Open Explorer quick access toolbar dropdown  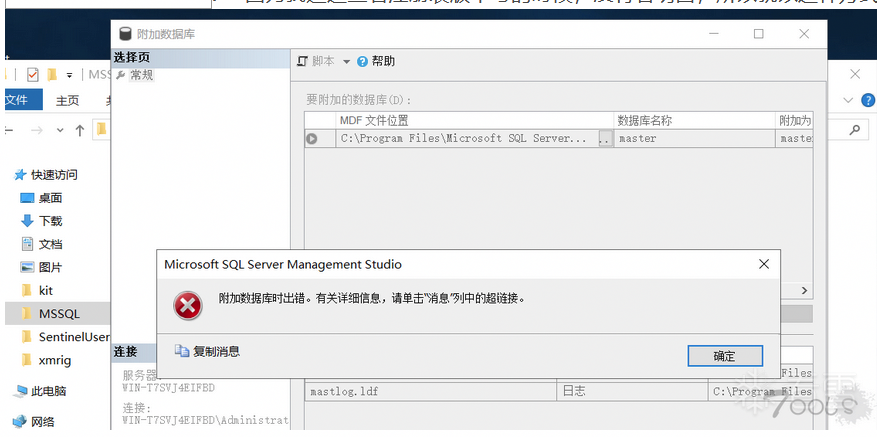coord(69,75)
